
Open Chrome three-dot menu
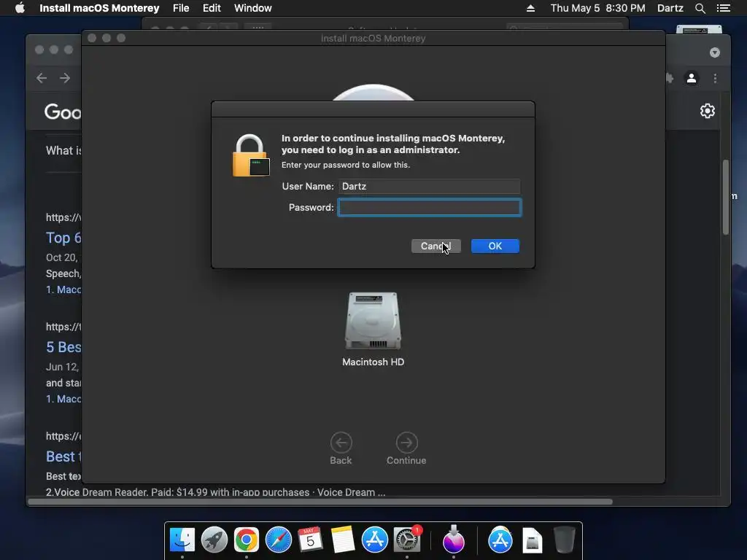(715, 78)
